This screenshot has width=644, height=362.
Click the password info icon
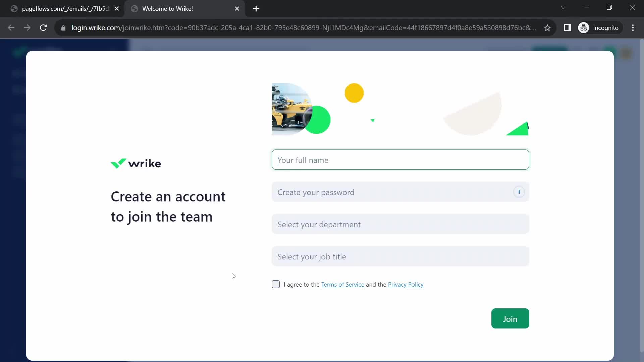(x=519, y=192)
